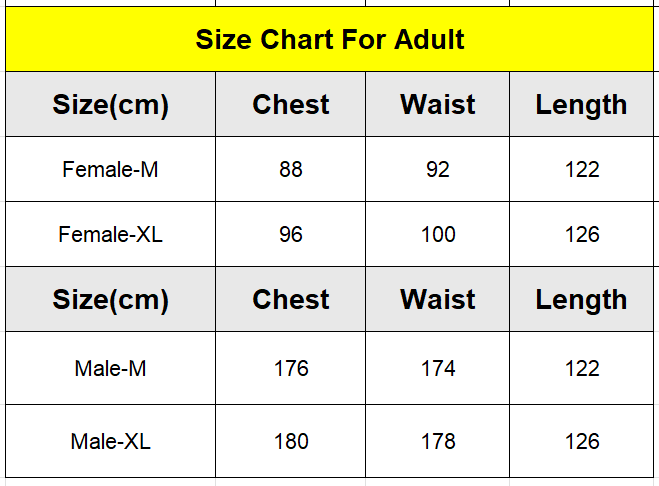Select Female-M chest value 88
The width and height of the screenshot is (659, 486).
point(290,169)
